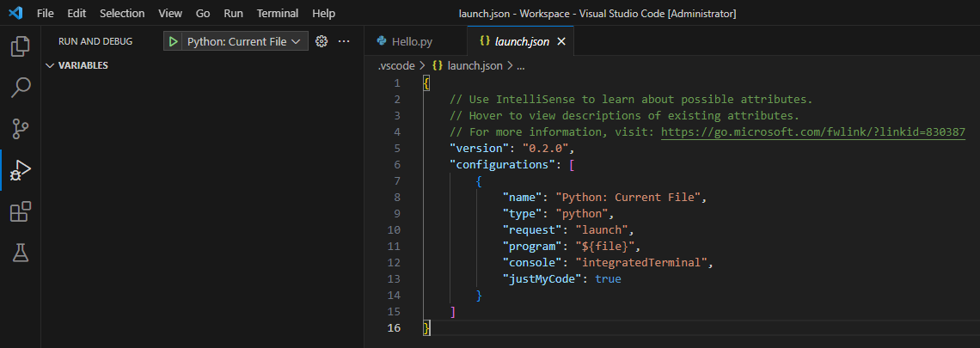Open the Extensions view icon
Viewport: 980px width, 348px height.
[21, 211]
